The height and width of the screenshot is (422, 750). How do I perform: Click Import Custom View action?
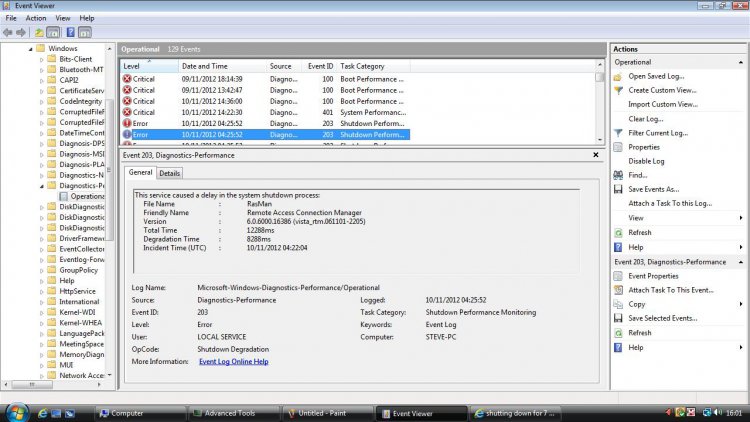coord(663,104)
